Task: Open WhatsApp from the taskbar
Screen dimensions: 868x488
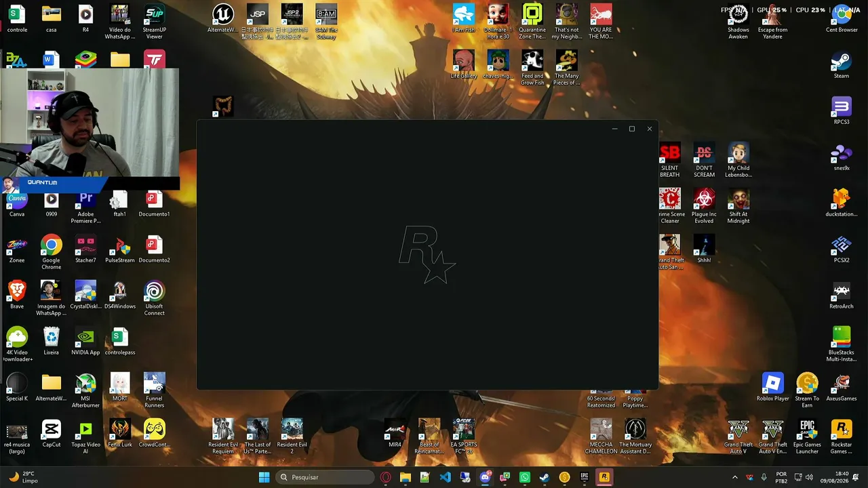Action: click(x=525, y=477)
